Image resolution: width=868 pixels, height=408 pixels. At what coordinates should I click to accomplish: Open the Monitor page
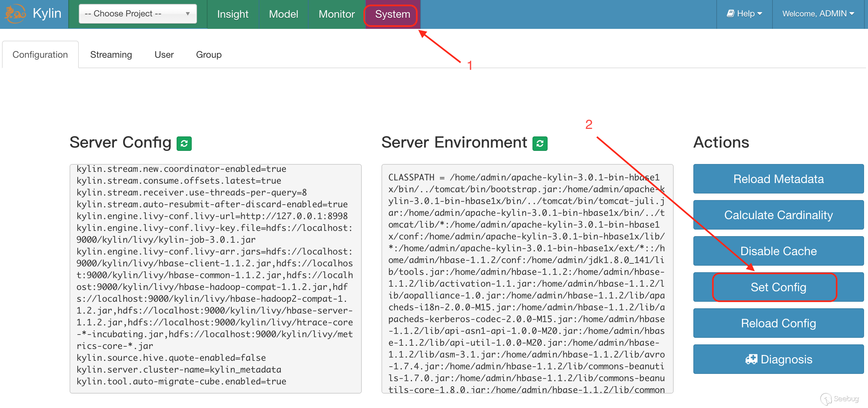point(336,14)
